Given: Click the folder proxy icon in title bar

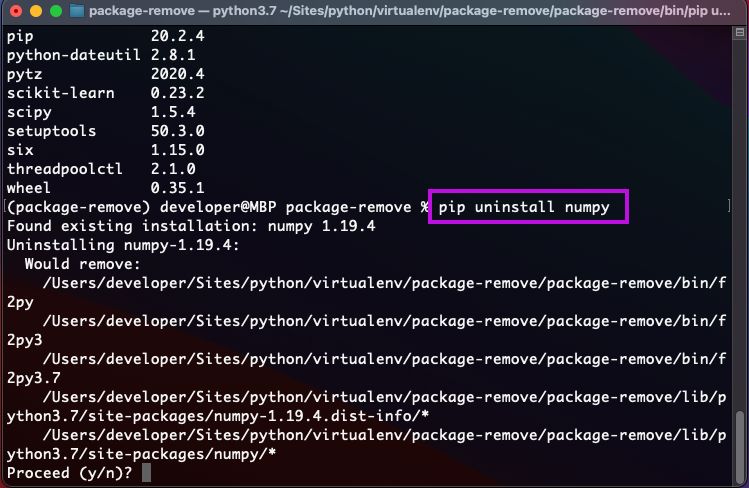Looking at the screenshot, I should 77,11.
